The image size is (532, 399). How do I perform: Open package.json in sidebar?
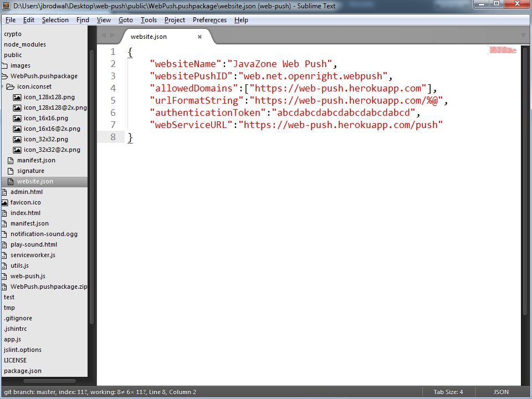[23, 371]
